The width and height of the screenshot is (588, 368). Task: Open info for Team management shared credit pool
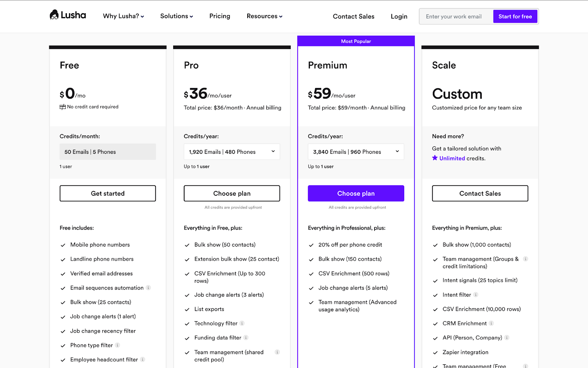tap(277, 352)
